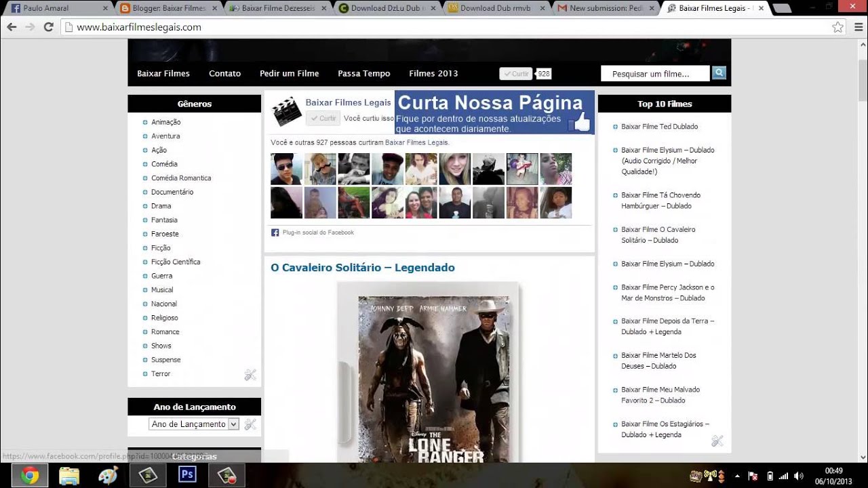
Task: Click the Action Center flag icon in tray
Action: coord(753,476)
